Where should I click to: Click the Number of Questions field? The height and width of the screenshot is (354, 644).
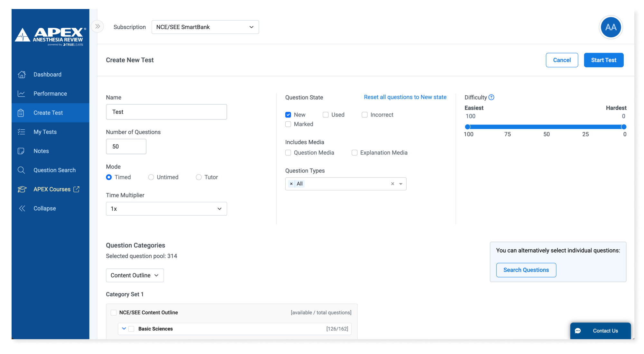pos(126,146)
